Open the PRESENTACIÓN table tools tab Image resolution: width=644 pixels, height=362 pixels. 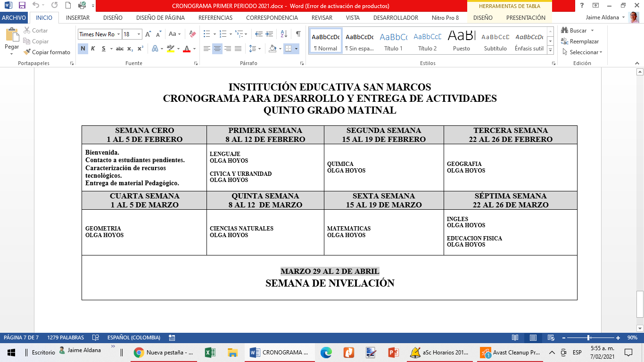click(x=526, y=17)
